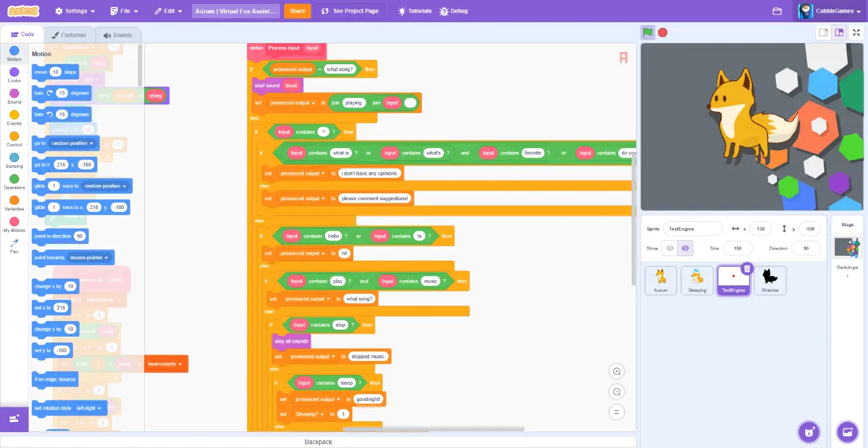Viewport: 868px width, 448px height.
Task: Click the project title field
Action: (236, 11)
